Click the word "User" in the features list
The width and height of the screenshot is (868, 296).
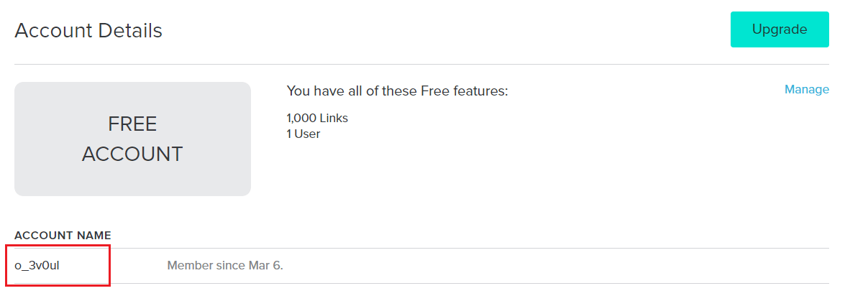308,134
